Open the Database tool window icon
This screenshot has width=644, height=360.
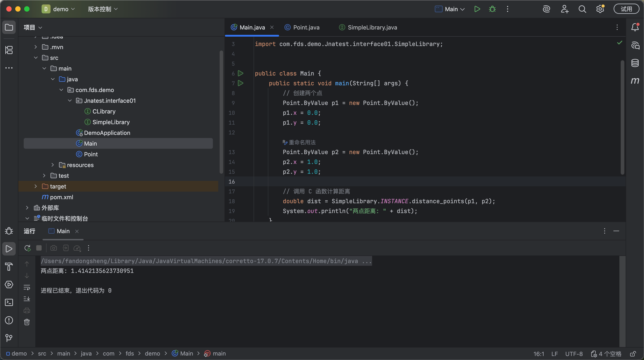(x=635, y=63)
